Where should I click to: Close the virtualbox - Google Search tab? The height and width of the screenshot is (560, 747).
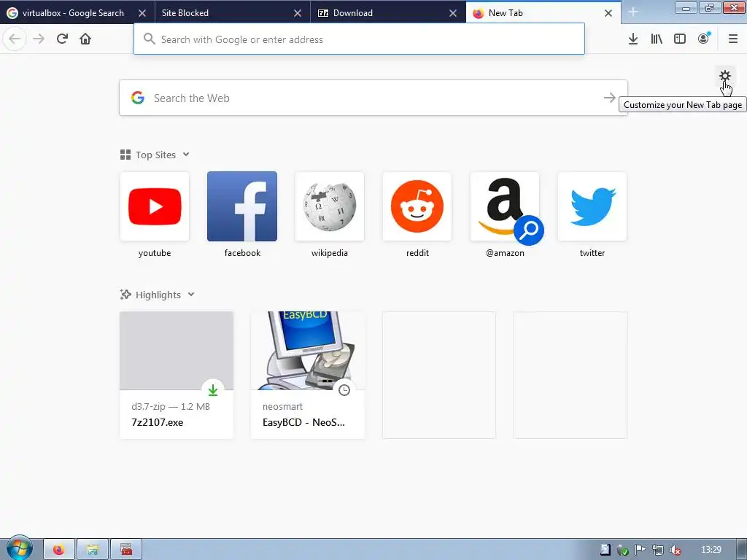pos(142,13)
